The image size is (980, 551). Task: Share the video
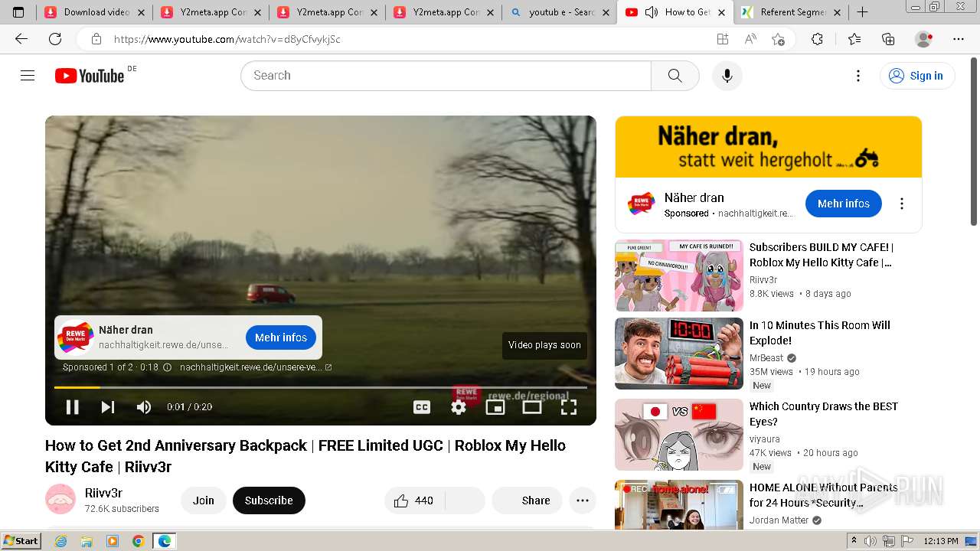pyautogui.click(x=527, y=500)
